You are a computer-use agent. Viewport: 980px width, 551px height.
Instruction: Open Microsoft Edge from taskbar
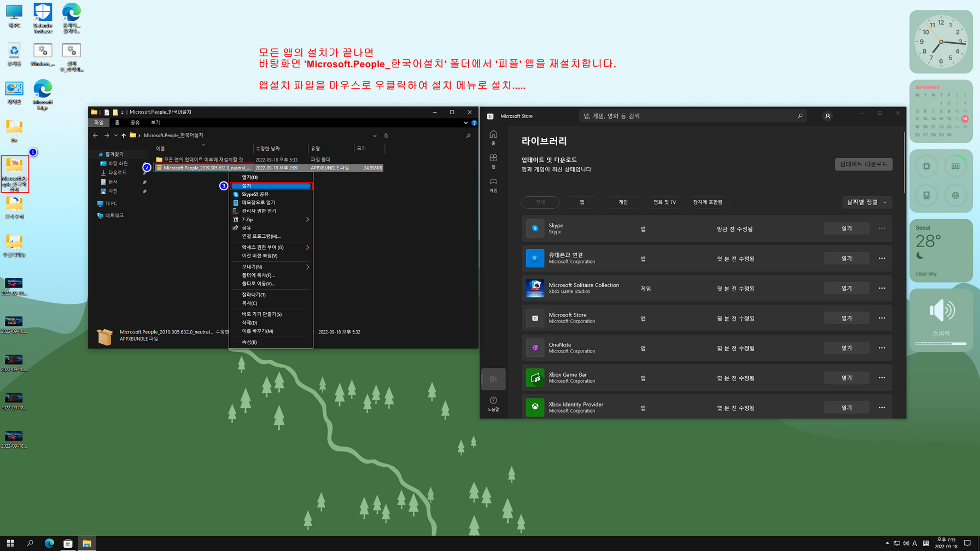pos(49,543)
